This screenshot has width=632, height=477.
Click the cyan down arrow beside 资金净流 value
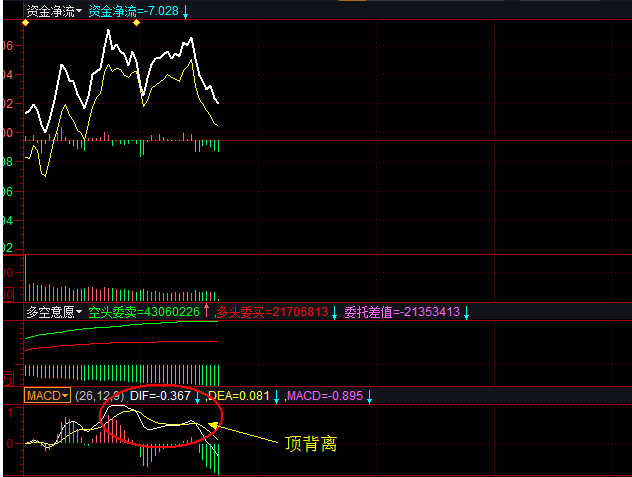click(x=186, y=11)
